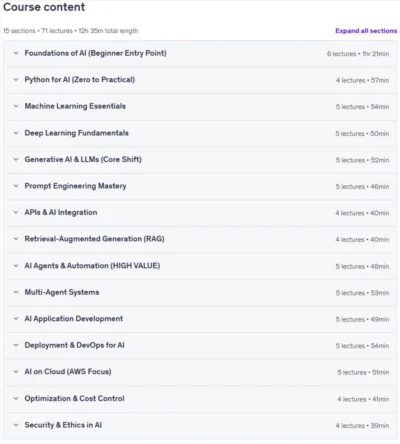Click AI Application Development section heading
Image resolution: width=400 pixels, height=444 pixels.
point(74,319)
